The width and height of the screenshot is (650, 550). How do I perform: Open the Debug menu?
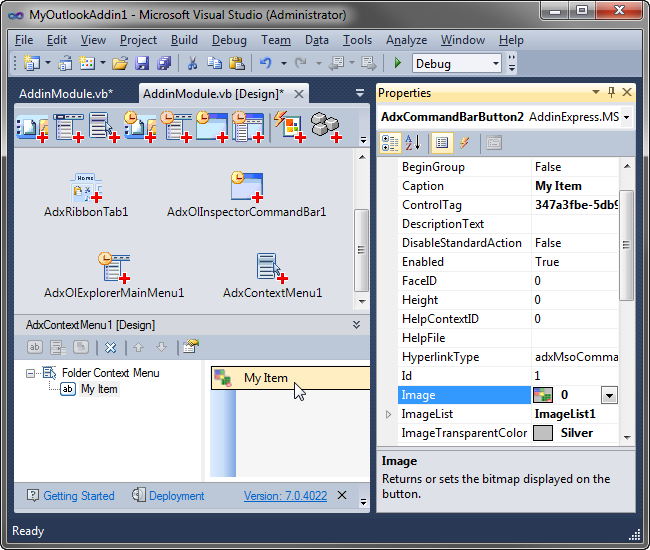click(229, 40)
